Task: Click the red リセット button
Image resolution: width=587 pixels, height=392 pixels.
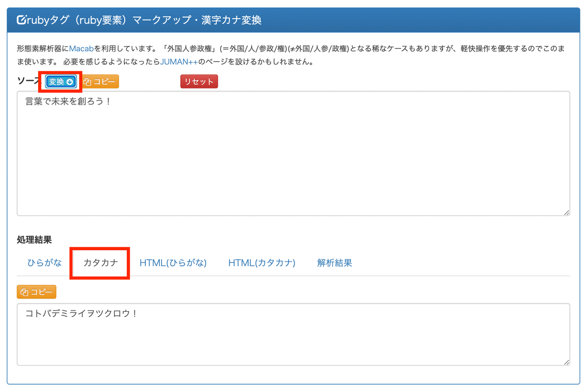Action: pos(199,82)
